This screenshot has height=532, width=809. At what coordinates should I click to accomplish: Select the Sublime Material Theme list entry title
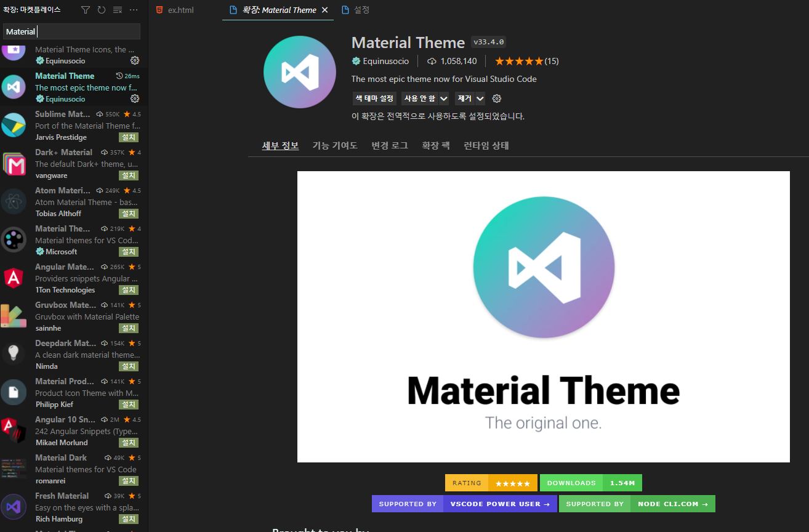(63, 114)
